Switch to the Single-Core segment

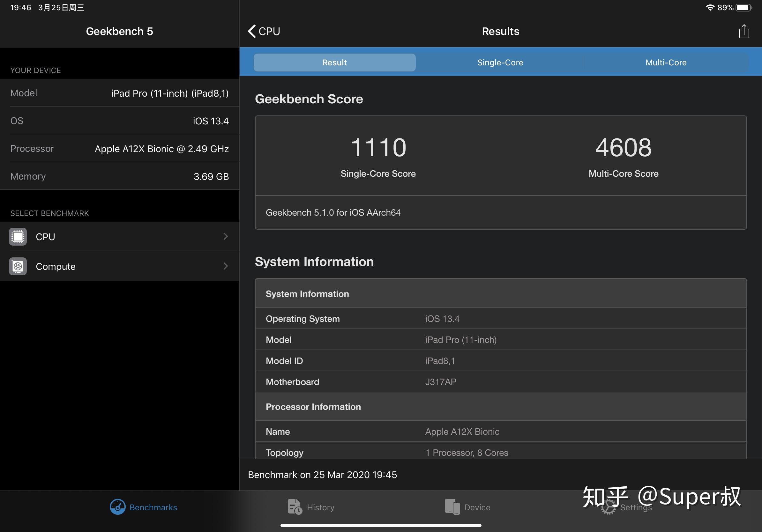500,63
